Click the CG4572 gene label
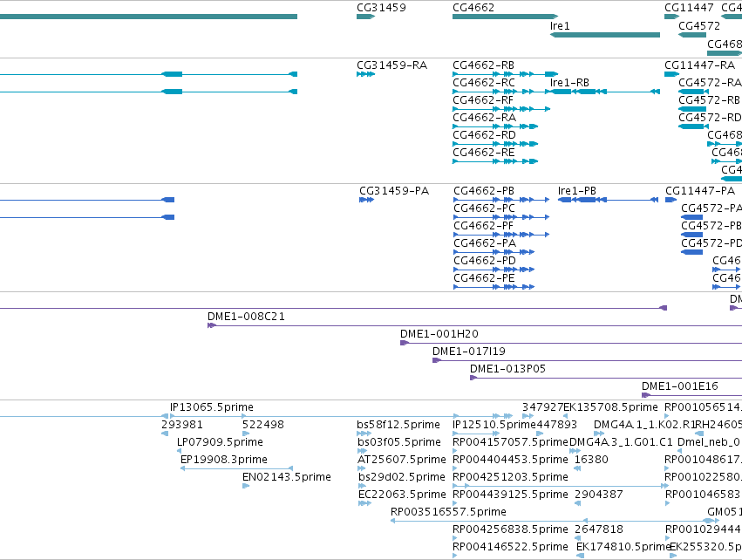Image resolution: width=742 pixels, height=560 pixels. [699, 26]
